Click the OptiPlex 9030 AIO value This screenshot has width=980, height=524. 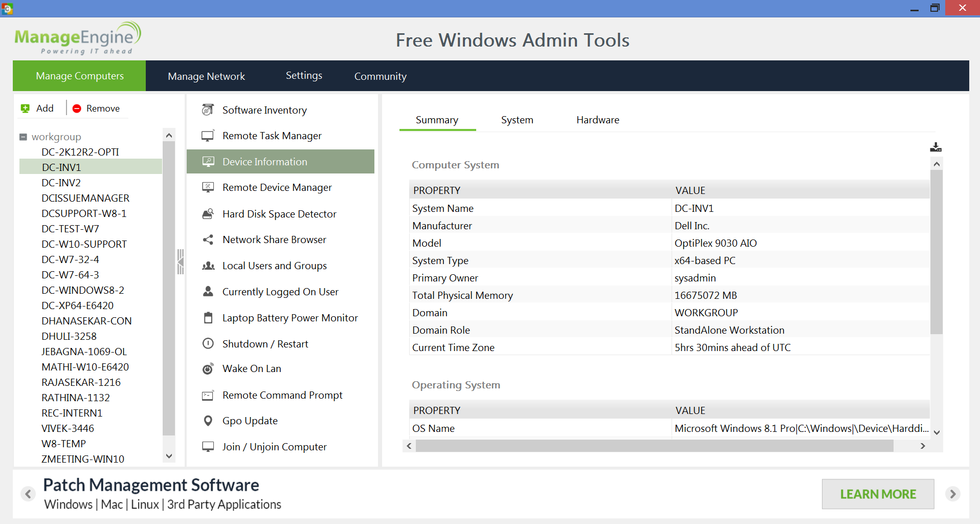tap(716, 243)
